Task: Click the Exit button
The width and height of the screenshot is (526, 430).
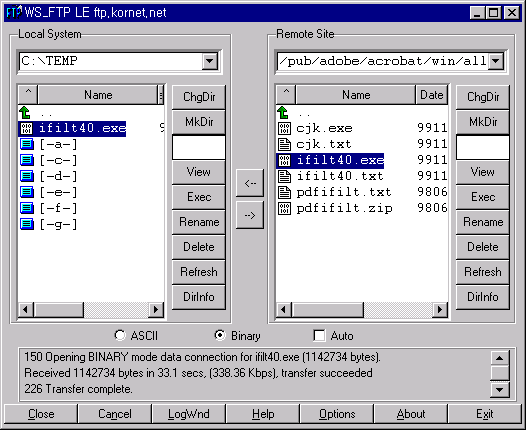Action: click(484, 414)
